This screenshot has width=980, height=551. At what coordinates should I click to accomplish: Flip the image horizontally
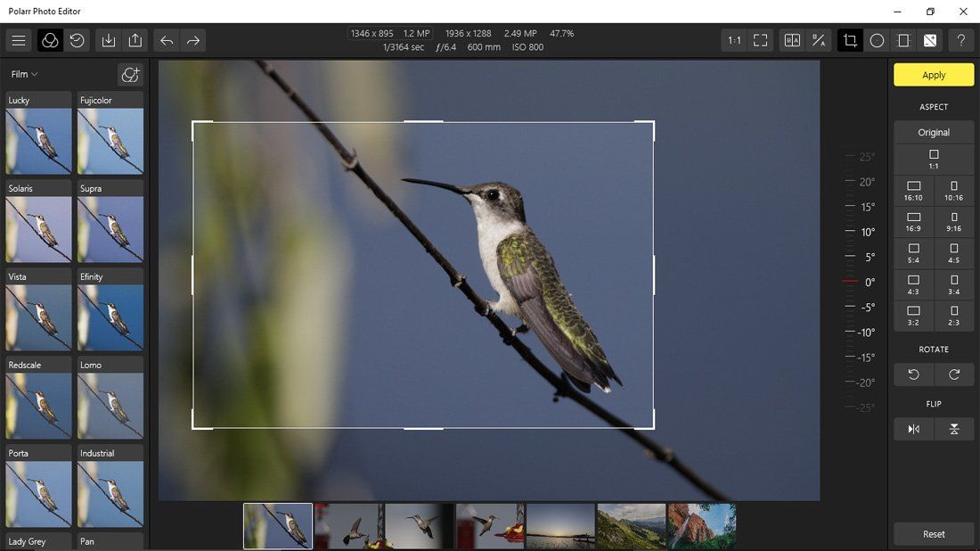tap(912, 429)
